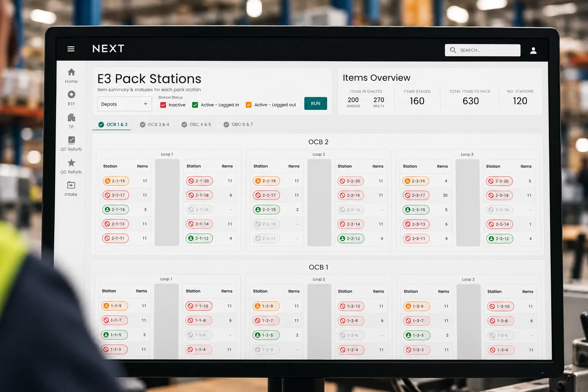Switch to OCB 3 & 4 tab
Screen dimensions: 588x392
click(154, 125)
